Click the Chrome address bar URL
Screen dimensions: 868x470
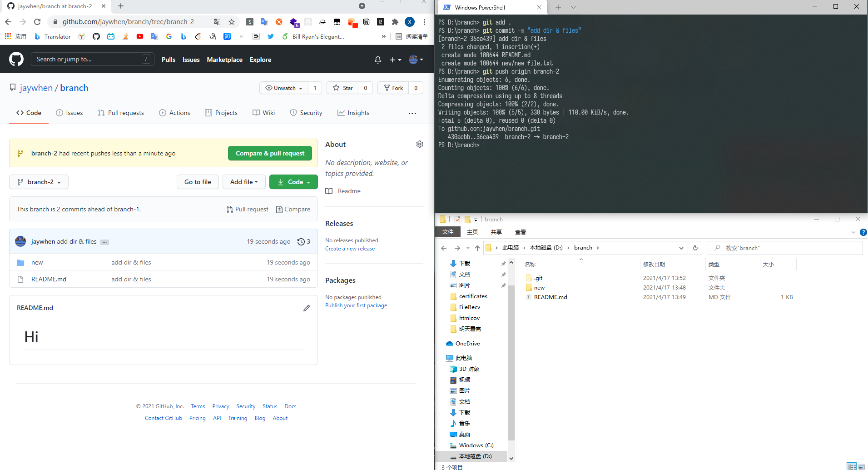[x=128, y=22]
